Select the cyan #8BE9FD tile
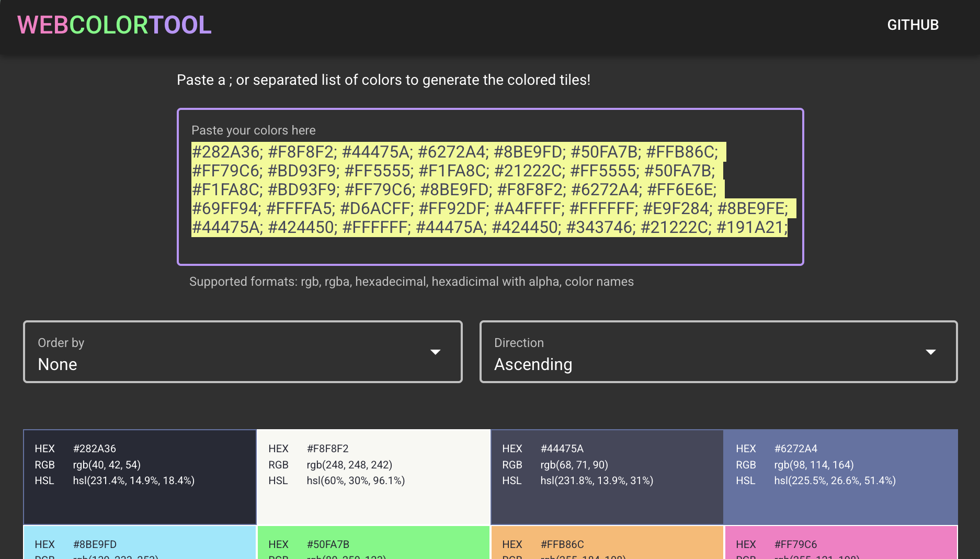 point(140,544)
